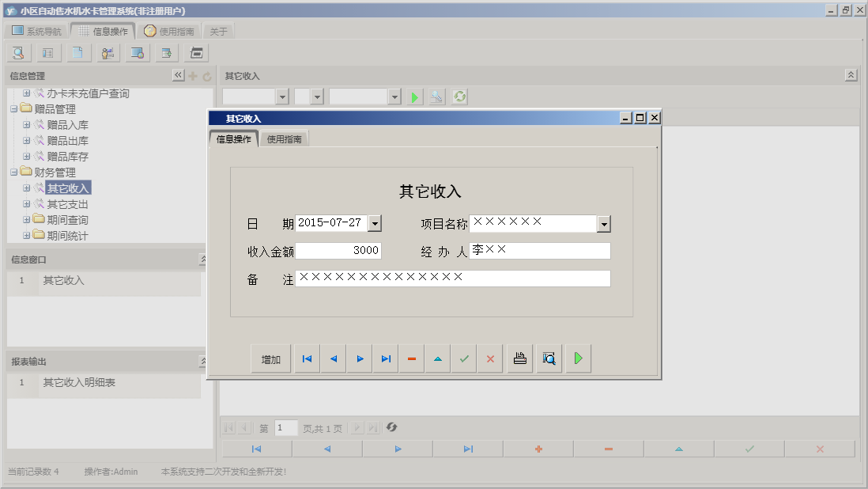Select the search/query toolbar icon
Viewport: 868px width, 489px height.
(x=18, y=52)
